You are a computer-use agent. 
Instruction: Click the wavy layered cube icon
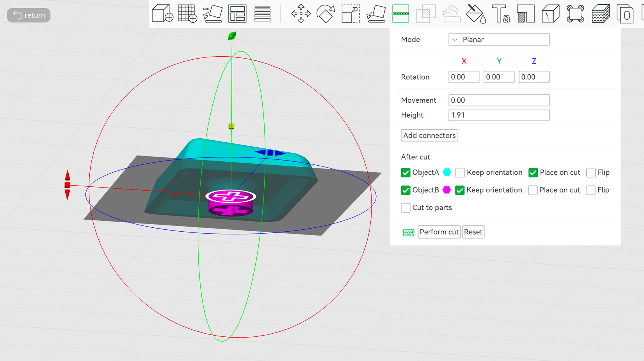point(601,14)
